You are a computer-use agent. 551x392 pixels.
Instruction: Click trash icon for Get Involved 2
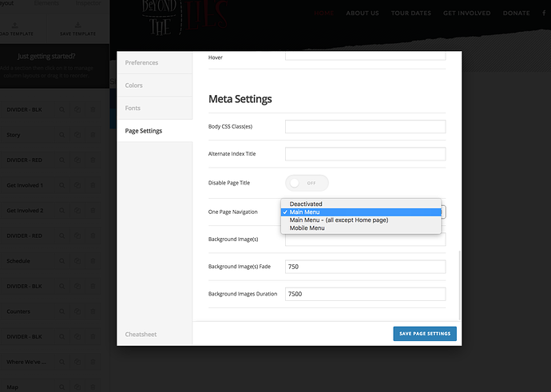93,211
